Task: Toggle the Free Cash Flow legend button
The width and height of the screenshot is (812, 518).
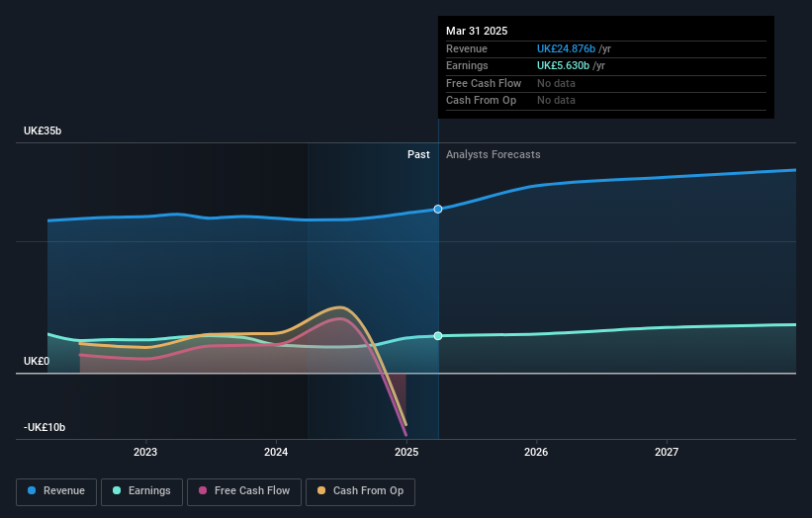Action: click(244, 491)
